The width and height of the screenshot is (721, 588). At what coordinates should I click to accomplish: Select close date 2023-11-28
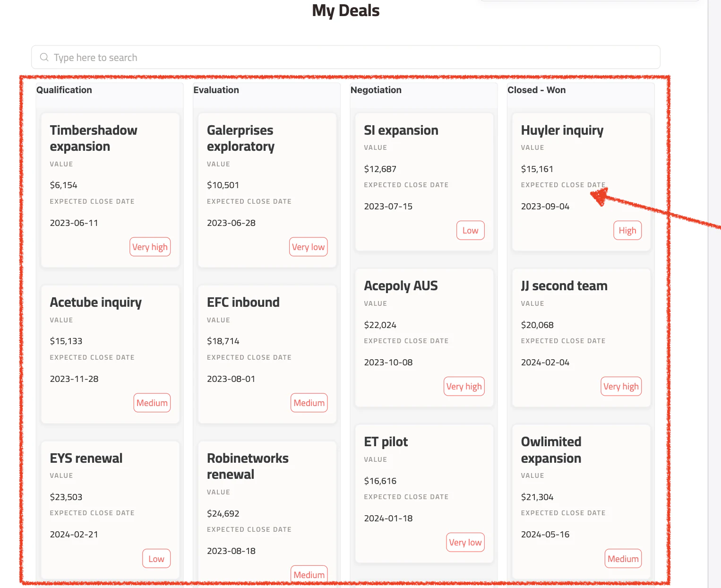pyautogui.click(x=74, y=379)
